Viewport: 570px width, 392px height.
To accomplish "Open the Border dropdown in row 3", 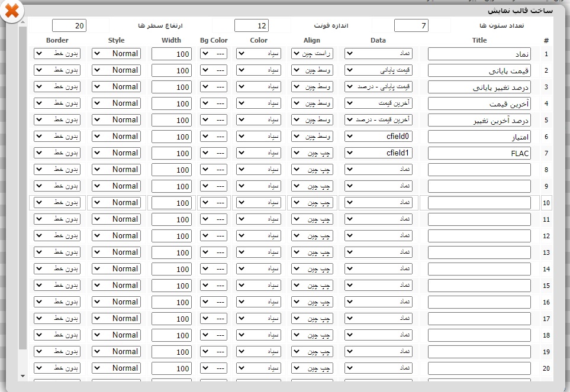I will [x=57, y=86].
